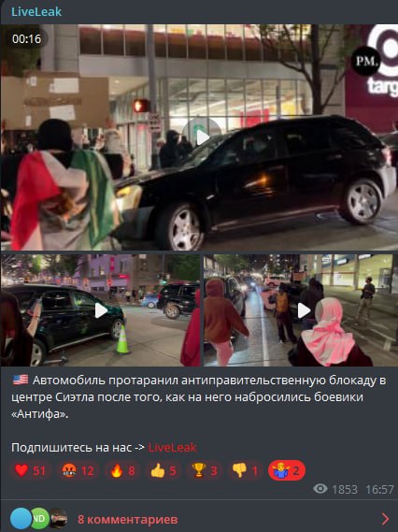
Task: Open the 8 комментариев comments thread
Action: pyautogui.click(x=128, y=519)
